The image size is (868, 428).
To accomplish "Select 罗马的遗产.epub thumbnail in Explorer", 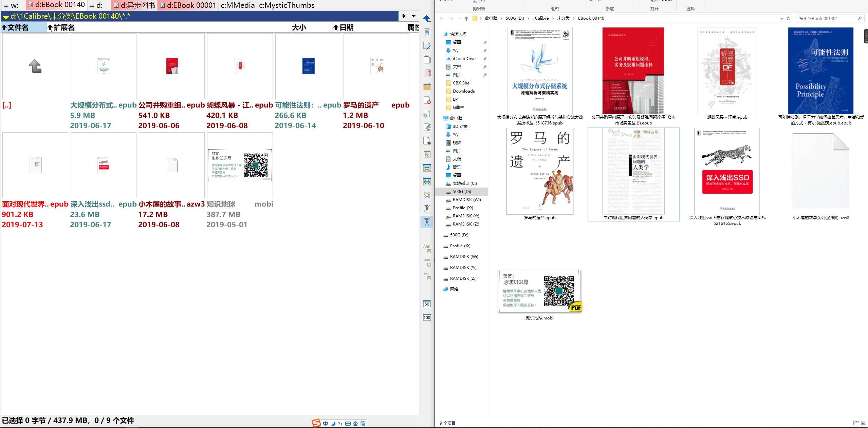I will [540, 171].
